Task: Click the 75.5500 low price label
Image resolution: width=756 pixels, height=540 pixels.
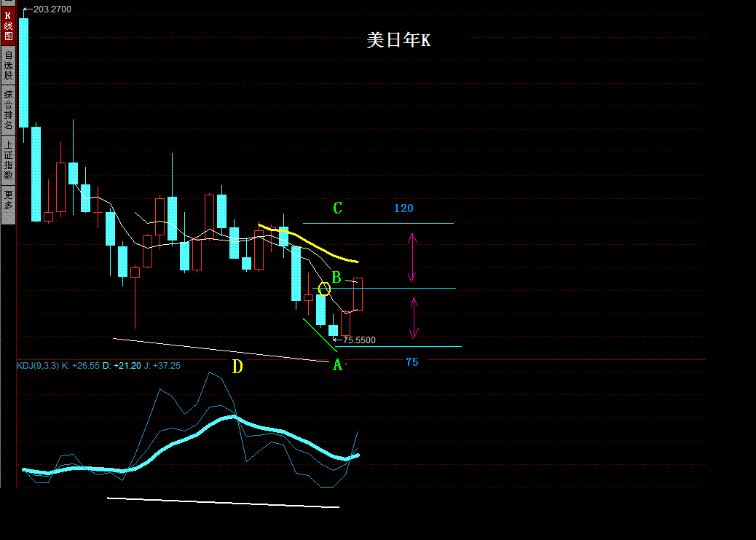Action: (359, 340)
